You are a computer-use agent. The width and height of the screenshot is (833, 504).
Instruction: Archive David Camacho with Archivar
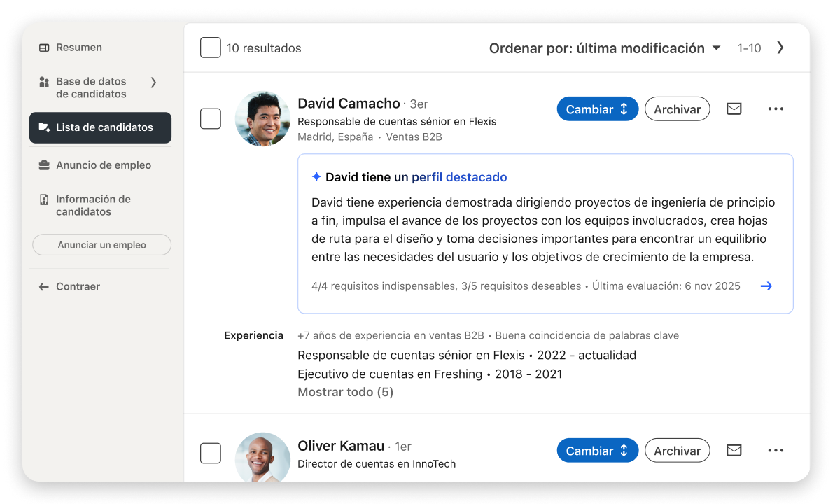tap(678, 109)
